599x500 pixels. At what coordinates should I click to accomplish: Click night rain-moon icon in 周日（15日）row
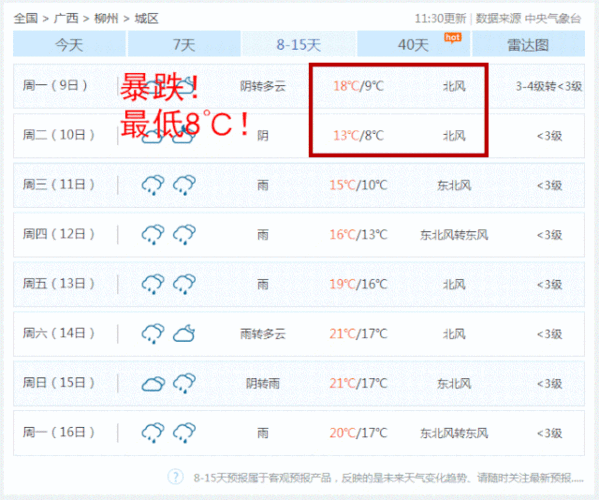coord(185,383)
